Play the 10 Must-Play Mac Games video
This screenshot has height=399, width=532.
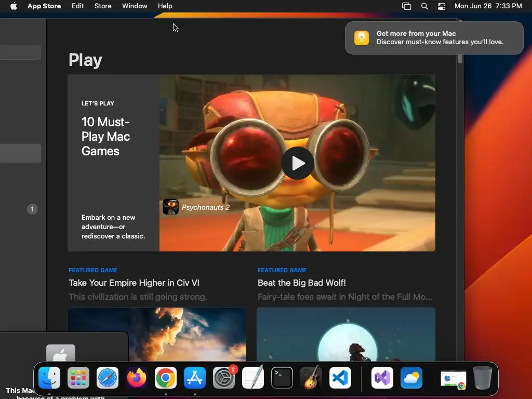(x=298, y=163)
